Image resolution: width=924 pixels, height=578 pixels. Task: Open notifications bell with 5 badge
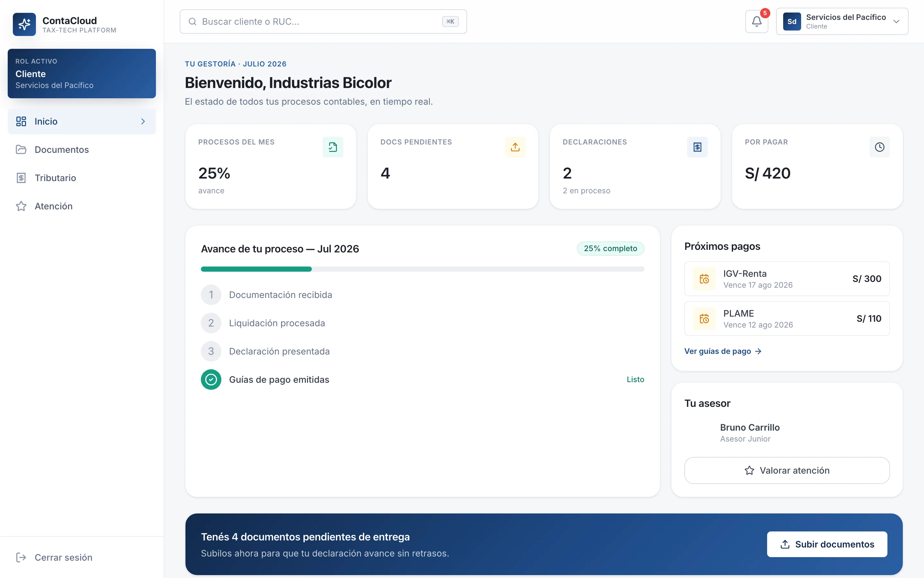757,22
